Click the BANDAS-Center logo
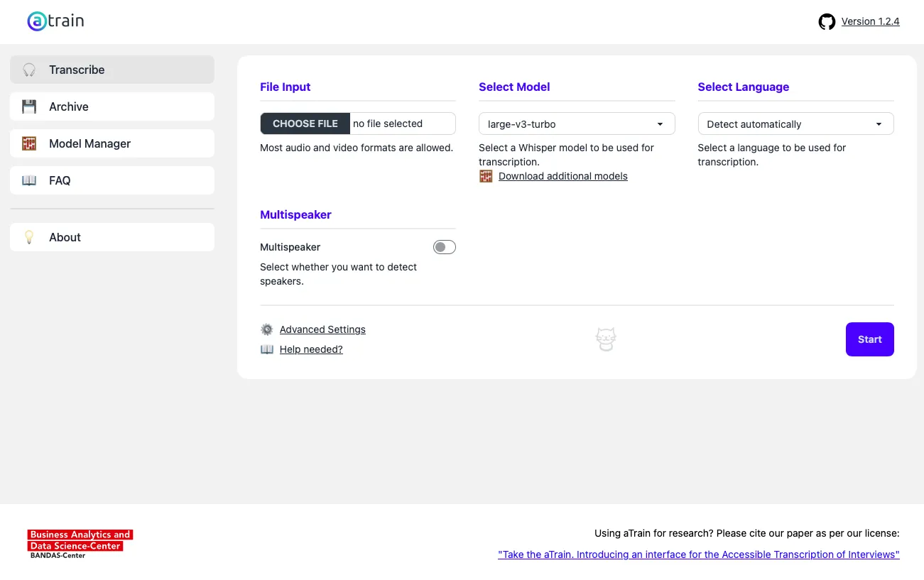The image size is (924, 580). point(80,544)
